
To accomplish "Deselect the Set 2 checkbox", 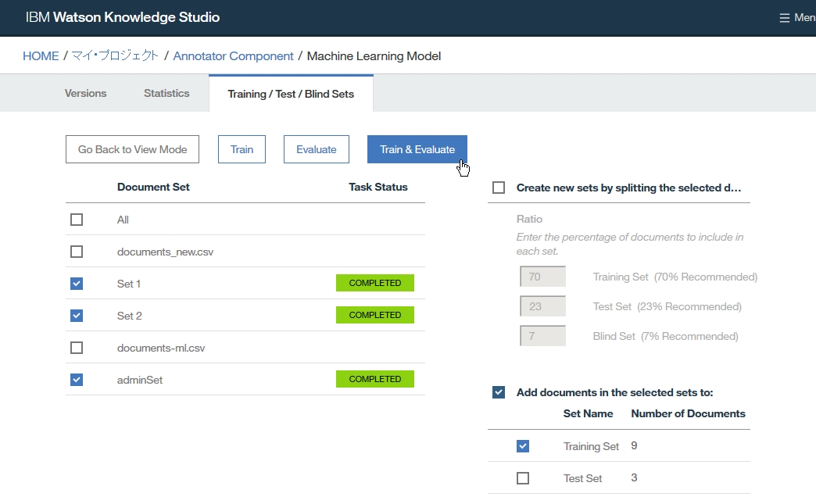I will 77,316.
